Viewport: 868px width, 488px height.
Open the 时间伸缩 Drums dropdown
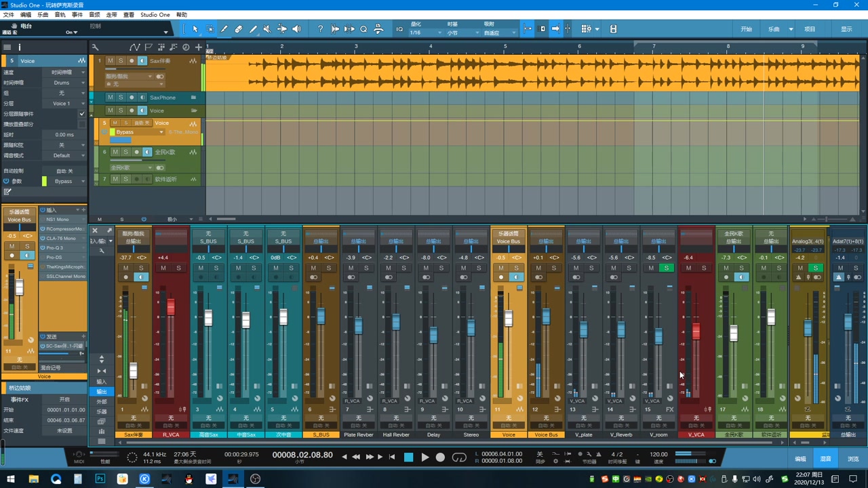[64, 83]
